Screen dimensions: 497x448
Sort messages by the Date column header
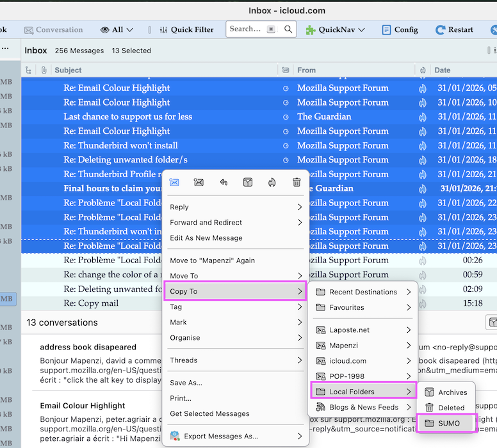pyautogui.click(x=442, y=70)
